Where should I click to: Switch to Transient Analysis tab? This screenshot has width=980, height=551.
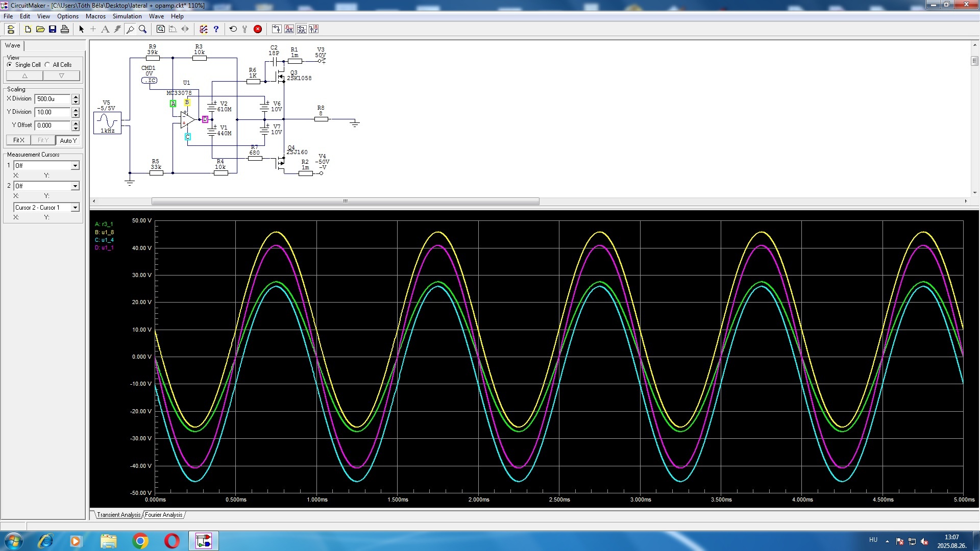pyautogui.click(x=118, y=515)
